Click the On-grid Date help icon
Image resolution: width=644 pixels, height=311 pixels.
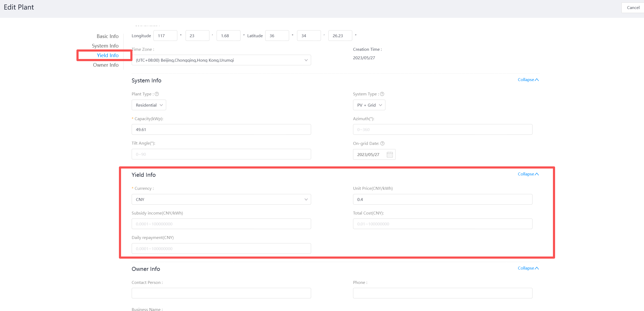(382, 144)
